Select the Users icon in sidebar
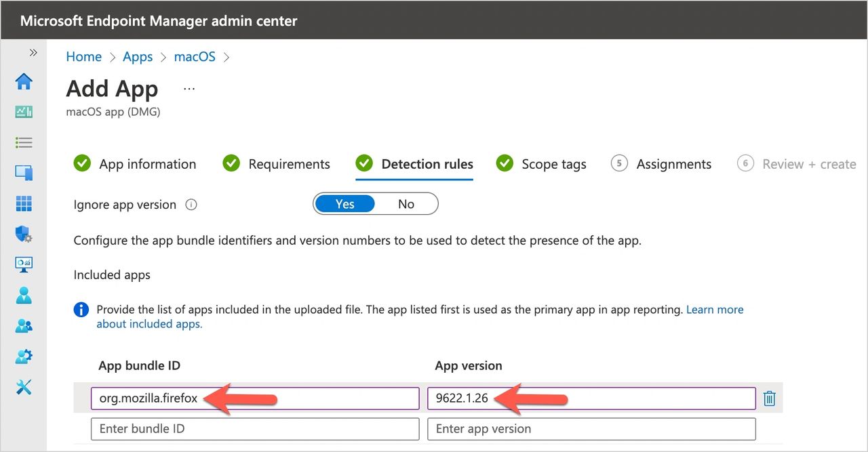This screenshot has width=868, height=452. 24,295
